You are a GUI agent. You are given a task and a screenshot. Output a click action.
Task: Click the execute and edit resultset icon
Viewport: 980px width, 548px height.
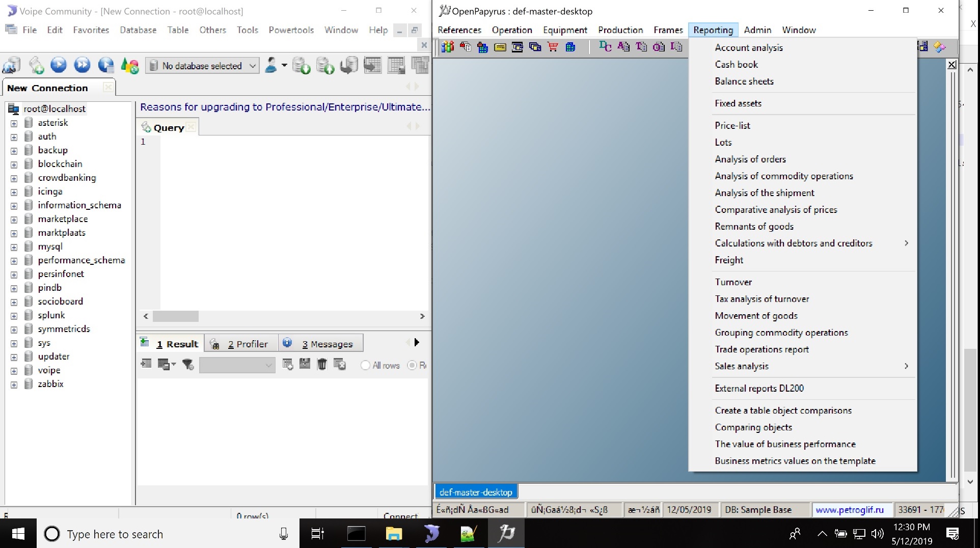[106, 65]
